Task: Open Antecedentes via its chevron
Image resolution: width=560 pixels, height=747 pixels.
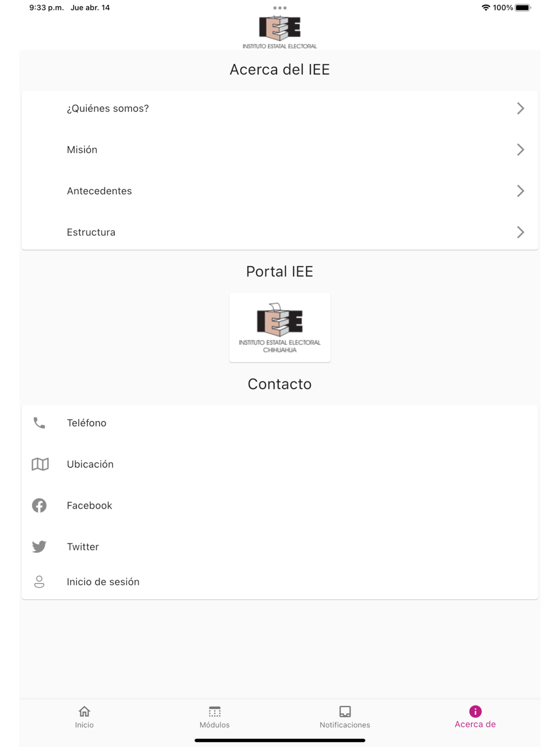Action: tap(520, 191)
